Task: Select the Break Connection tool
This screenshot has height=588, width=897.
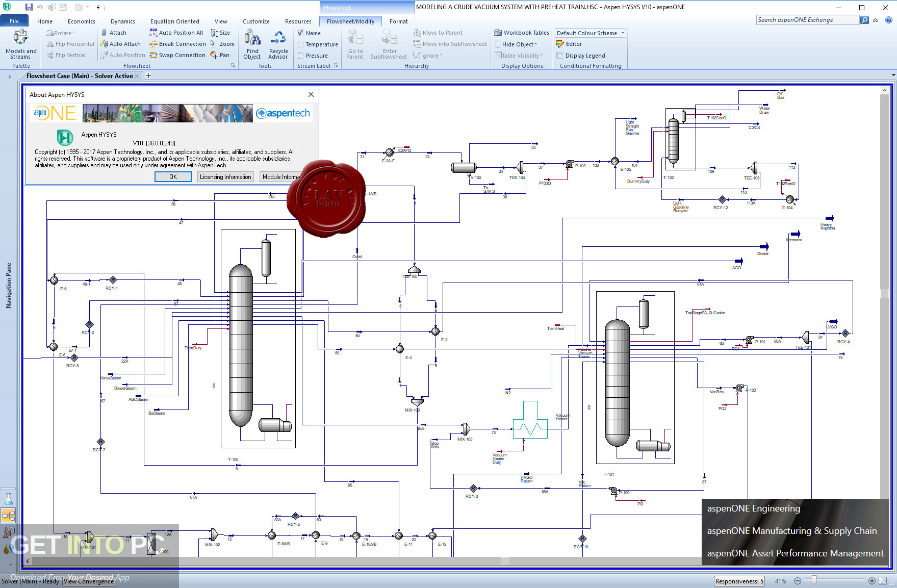Action: click(x=177, y=44)
